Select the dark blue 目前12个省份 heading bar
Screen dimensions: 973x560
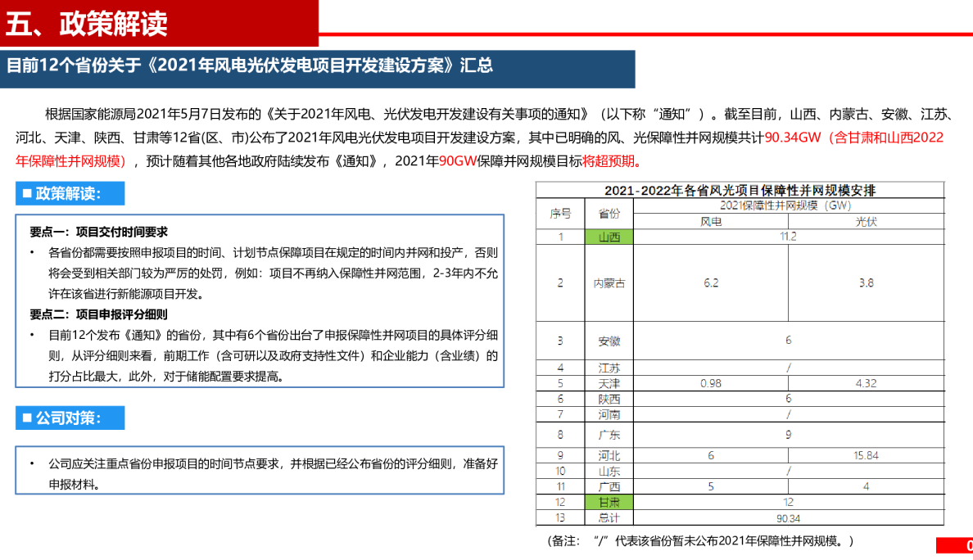click(x=318, y=67)
